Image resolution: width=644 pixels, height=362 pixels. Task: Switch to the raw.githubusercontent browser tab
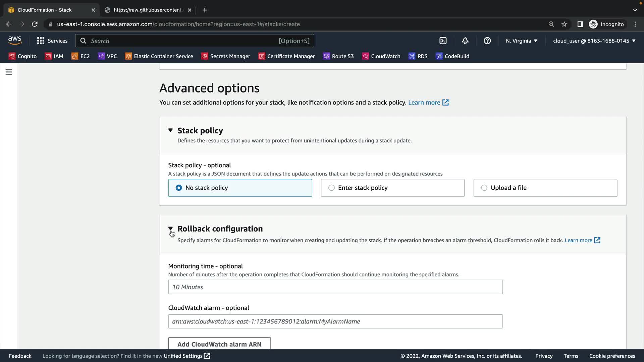point(148,10)
